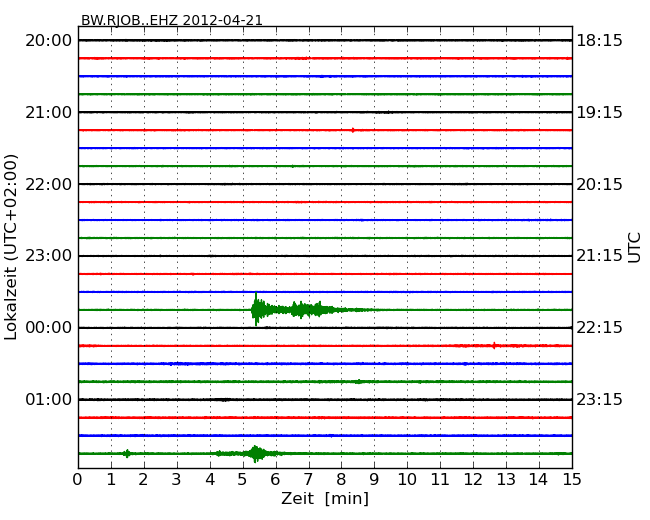Screen dimensions: 650x520
Task: Click the 20:00 local time label
Action: click(x=49, y=41)
